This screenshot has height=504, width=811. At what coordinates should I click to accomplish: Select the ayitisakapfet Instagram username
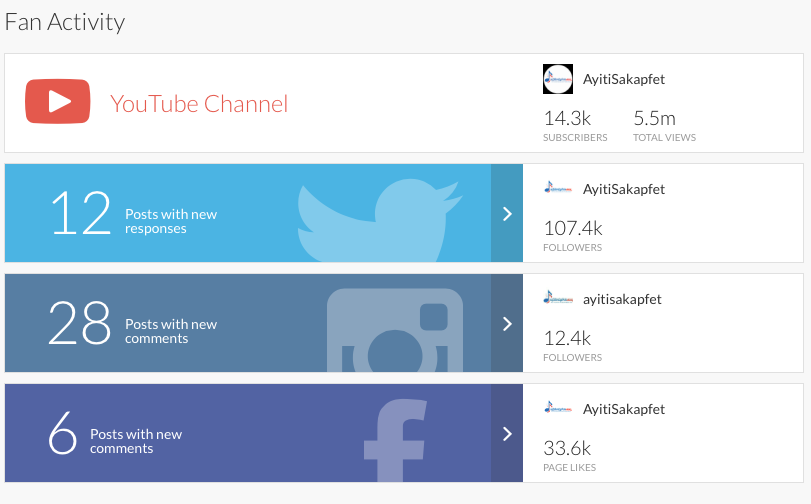click(x=622, y=300)
